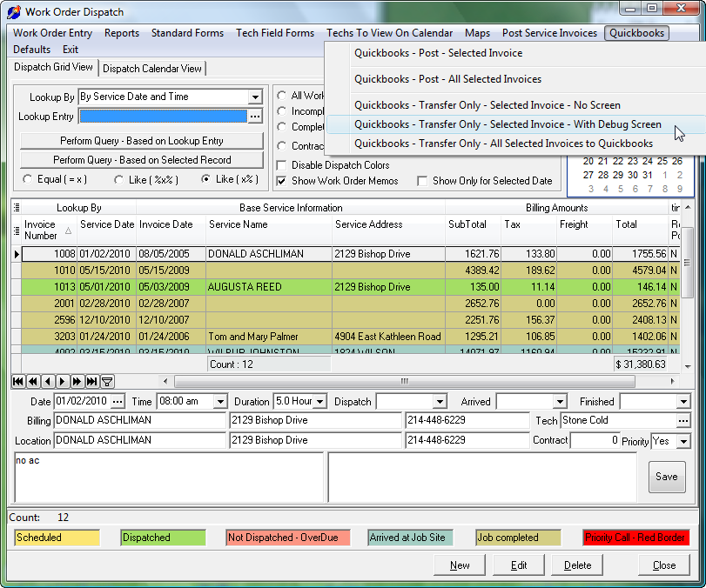This screenshot has width=706, height=588.
Task: Click the New button
Action: pos(460,565)
